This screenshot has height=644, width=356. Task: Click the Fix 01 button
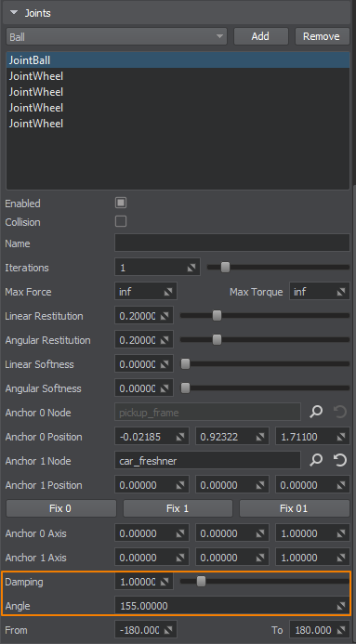(294, 508)
